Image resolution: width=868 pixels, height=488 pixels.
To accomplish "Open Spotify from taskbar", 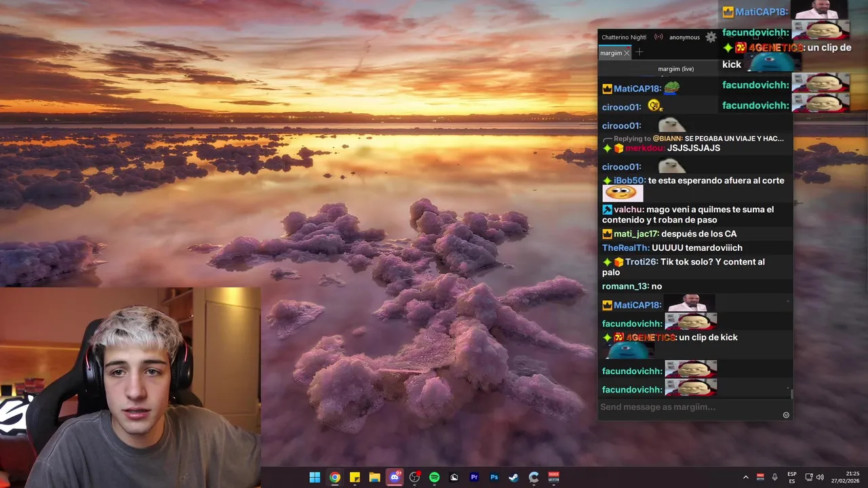I will click(435, 477).
